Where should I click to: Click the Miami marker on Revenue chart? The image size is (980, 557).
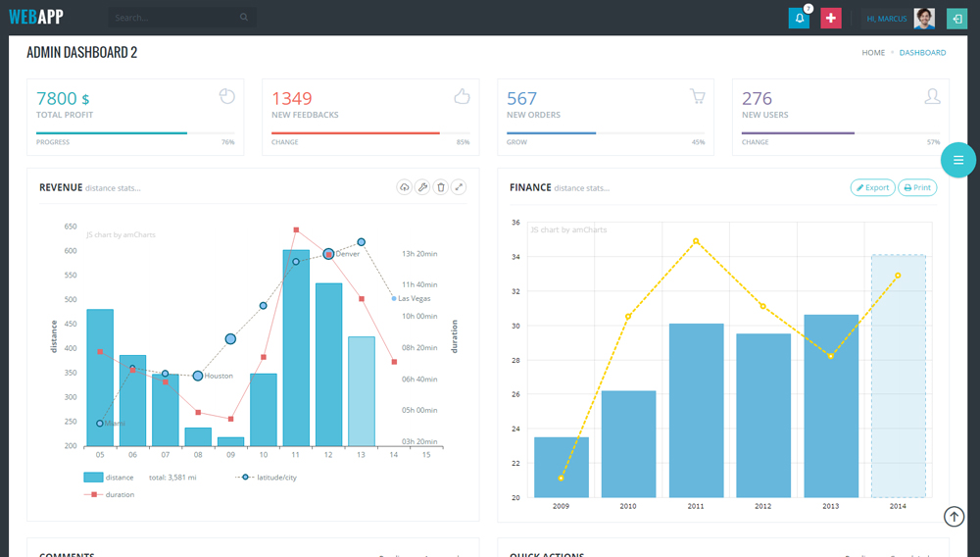(99, 424)
